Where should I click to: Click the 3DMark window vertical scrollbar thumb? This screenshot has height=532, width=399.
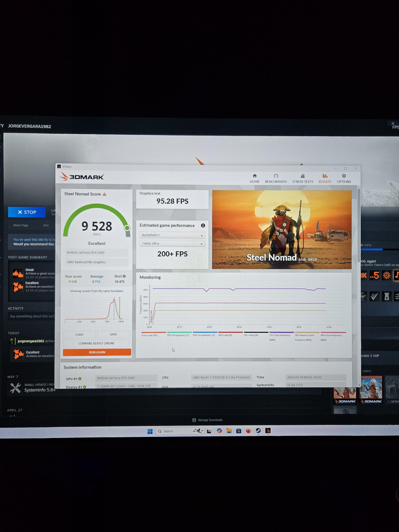point(359,225)
